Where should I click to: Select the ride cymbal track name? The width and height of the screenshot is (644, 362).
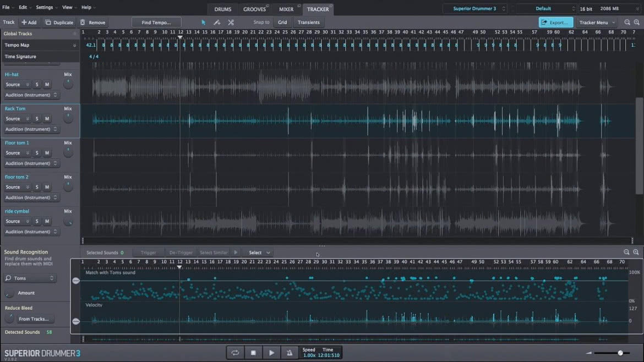point(17,211)
